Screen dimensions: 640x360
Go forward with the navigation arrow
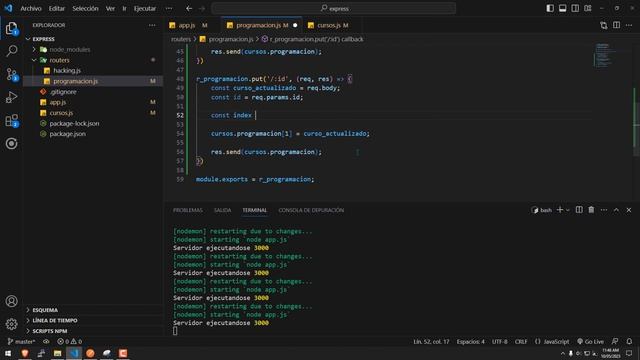[202, 8]
